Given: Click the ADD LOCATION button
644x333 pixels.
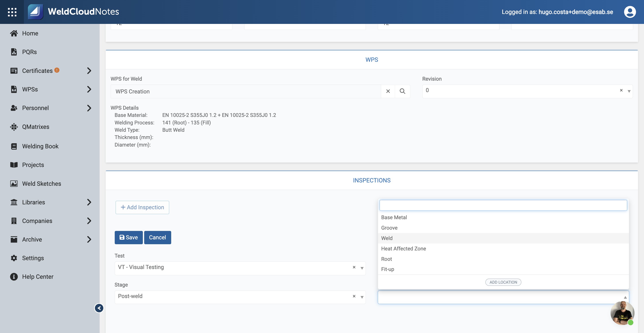Looking at the screenshot, I should click(503, 282).
